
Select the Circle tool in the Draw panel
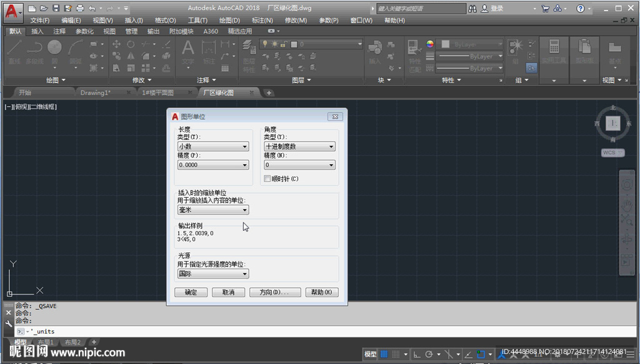(55, 51)
